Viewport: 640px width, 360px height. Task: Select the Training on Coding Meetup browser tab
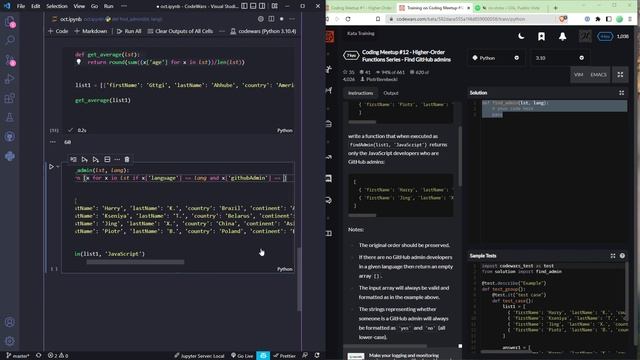point(433,8)
